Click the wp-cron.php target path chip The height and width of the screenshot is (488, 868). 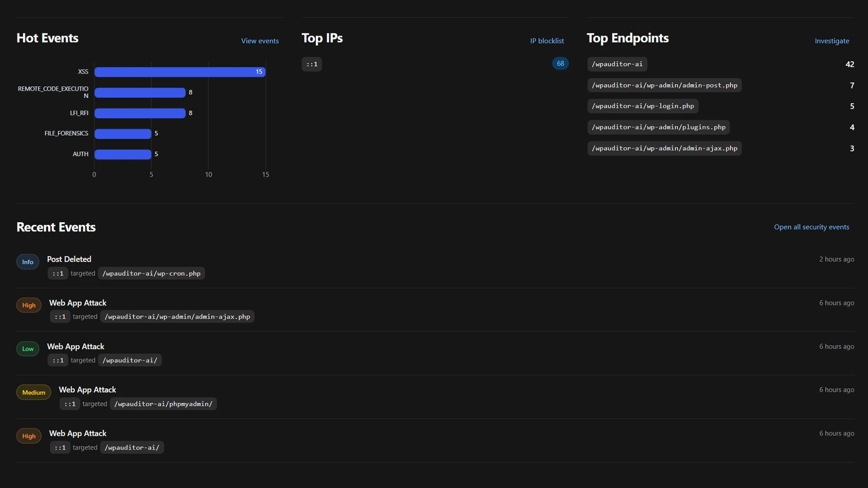coord(151,273)
